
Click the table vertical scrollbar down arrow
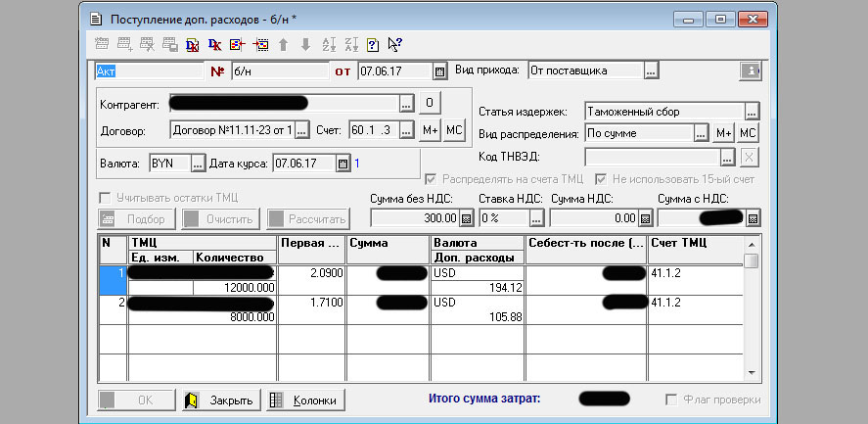tap(751, 373)
